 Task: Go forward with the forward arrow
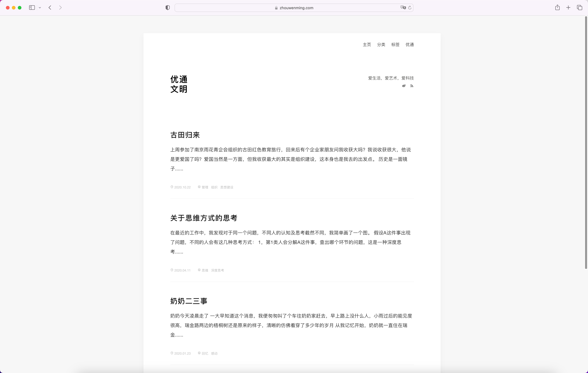click(x=60, y=8)
